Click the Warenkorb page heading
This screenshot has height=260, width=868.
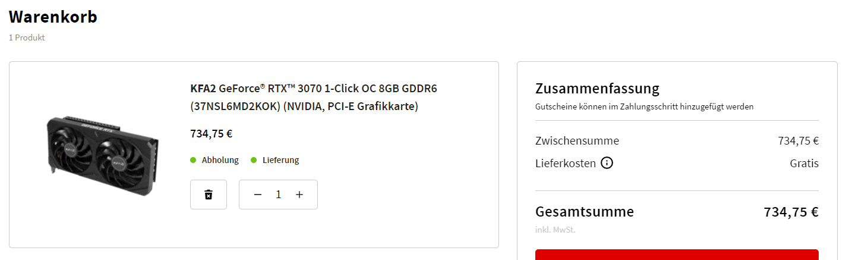pos(53,17)
